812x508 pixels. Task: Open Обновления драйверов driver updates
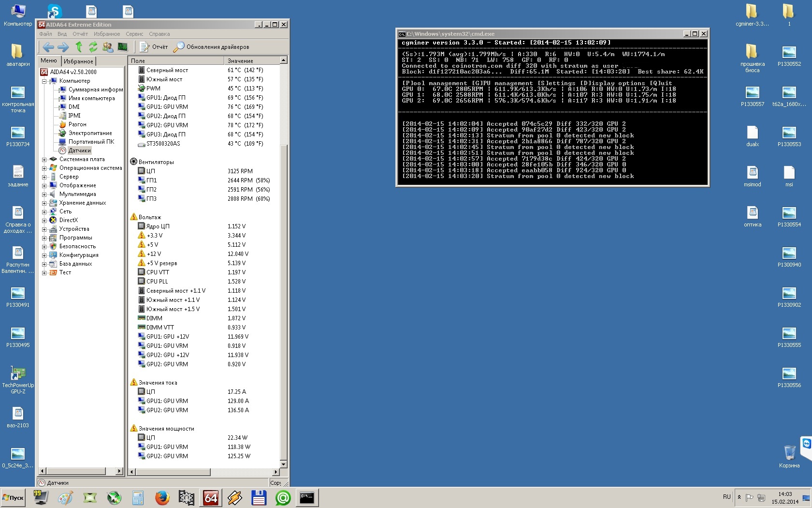click(x=211, y=47)
